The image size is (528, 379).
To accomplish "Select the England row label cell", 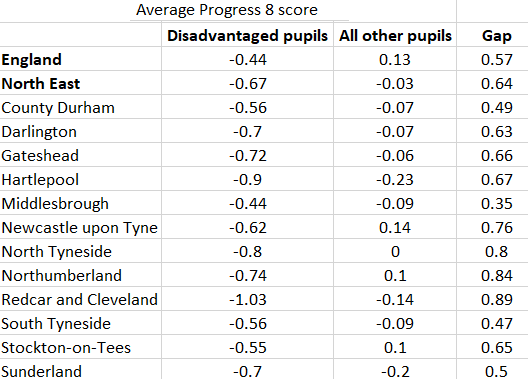I will 80,59.
